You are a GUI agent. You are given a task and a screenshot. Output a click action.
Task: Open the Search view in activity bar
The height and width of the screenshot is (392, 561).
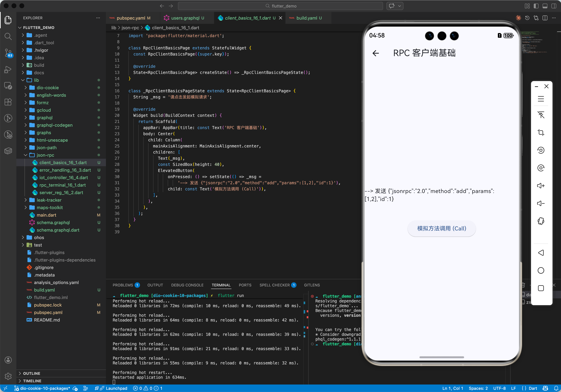click(x=8, y=36)
